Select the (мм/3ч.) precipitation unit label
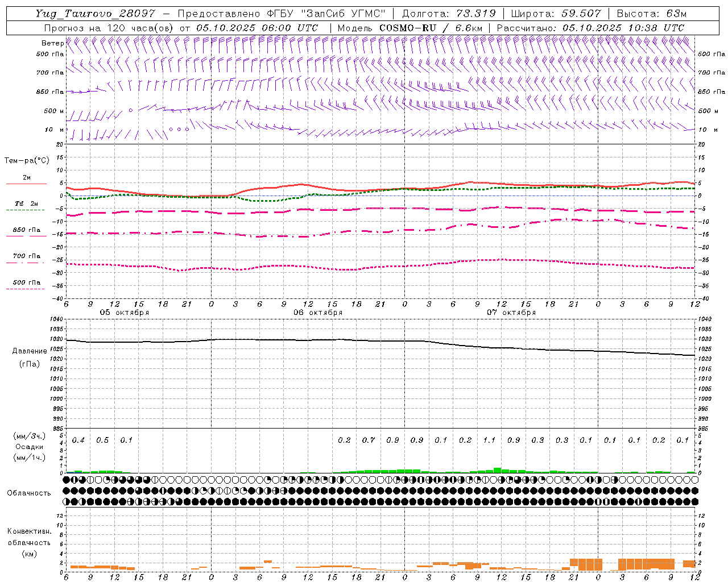Viewport: 728px width, 582px height. [x=30, y=436]
